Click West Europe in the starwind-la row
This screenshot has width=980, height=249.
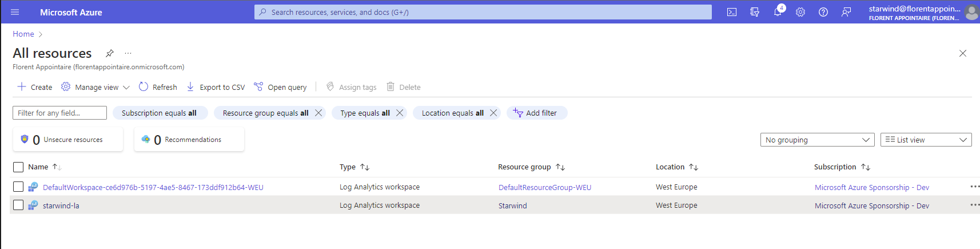click(676, 205)
